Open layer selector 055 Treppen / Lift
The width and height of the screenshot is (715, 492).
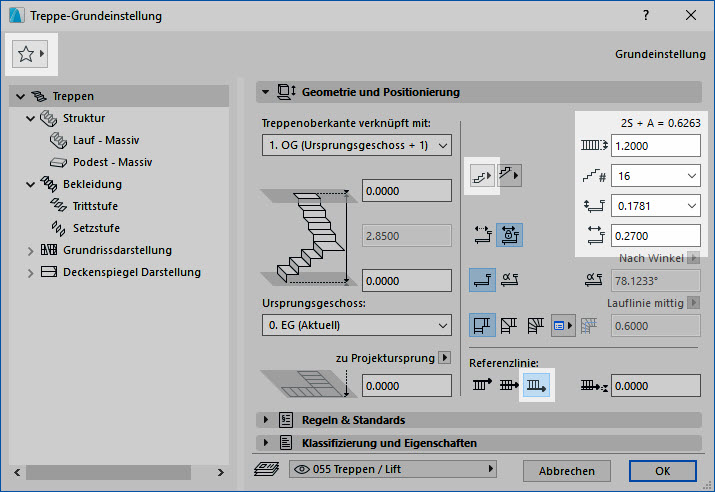pos(393,469)
